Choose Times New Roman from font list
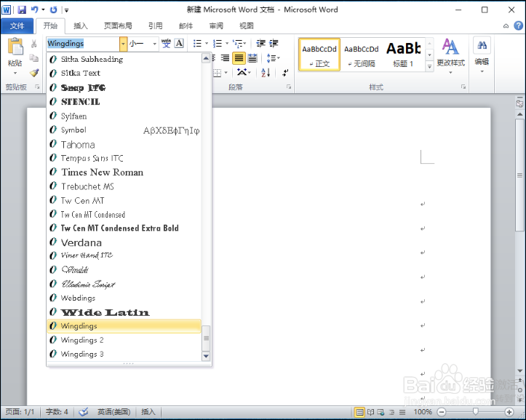Viewport: 526px width, 420px height. (124, 173)
